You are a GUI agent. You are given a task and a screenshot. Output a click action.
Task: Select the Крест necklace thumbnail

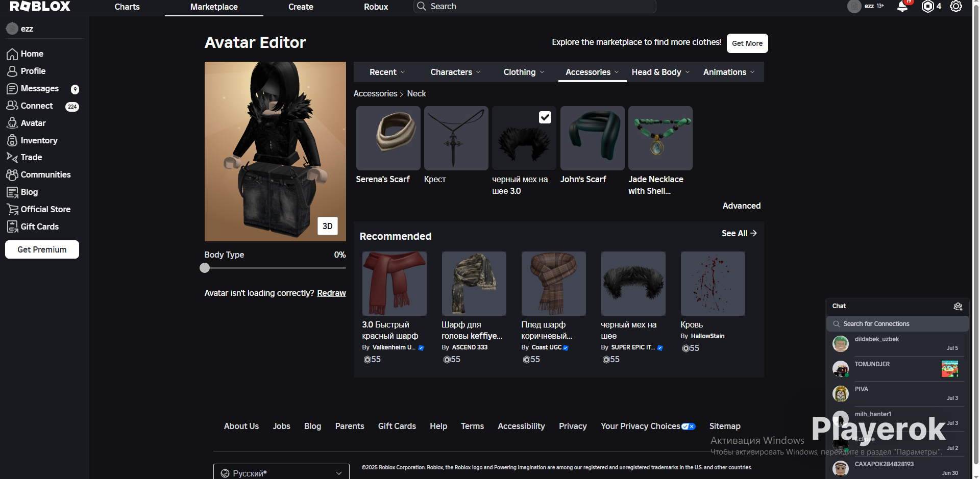456,138
